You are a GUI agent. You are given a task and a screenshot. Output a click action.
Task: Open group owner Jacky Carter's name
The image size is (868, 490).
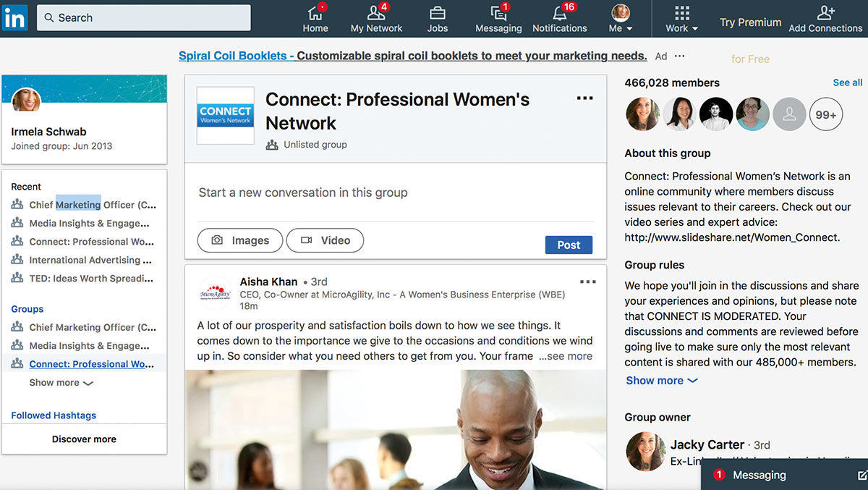pyautogui.click(x=707, y=444)
